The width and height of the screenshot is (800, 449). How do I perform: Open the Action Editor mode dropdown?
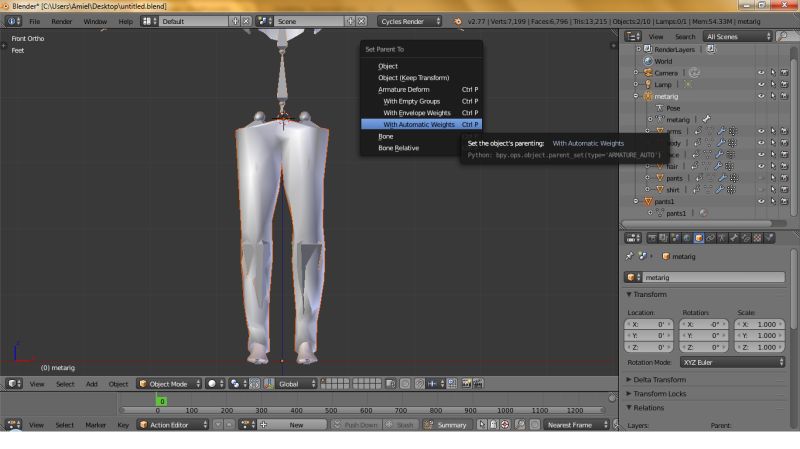click(x=172, y=425)
